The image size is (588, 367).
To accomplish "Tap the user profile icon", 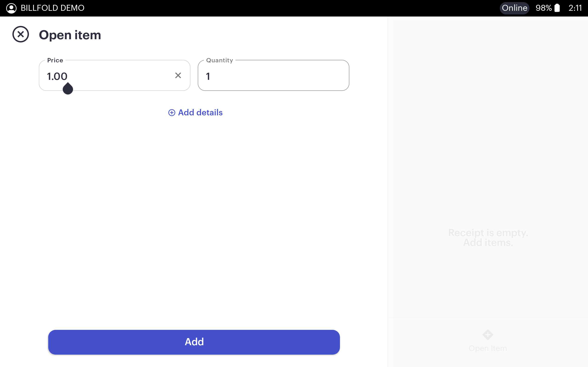I will tap(11, 8).
